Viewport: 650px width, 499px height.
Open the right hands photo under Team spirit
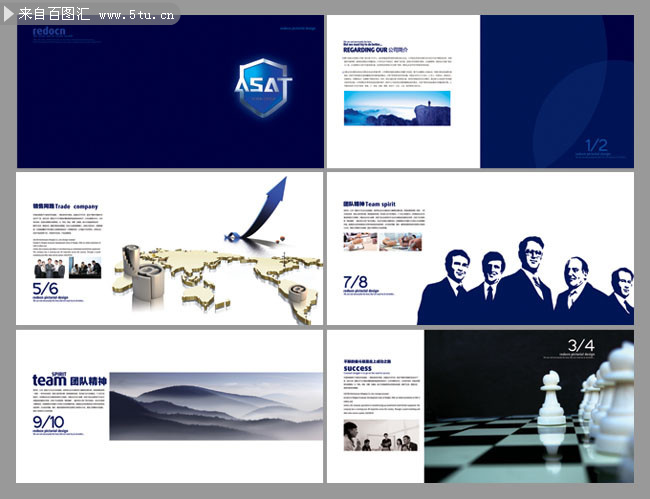[400, 242]
